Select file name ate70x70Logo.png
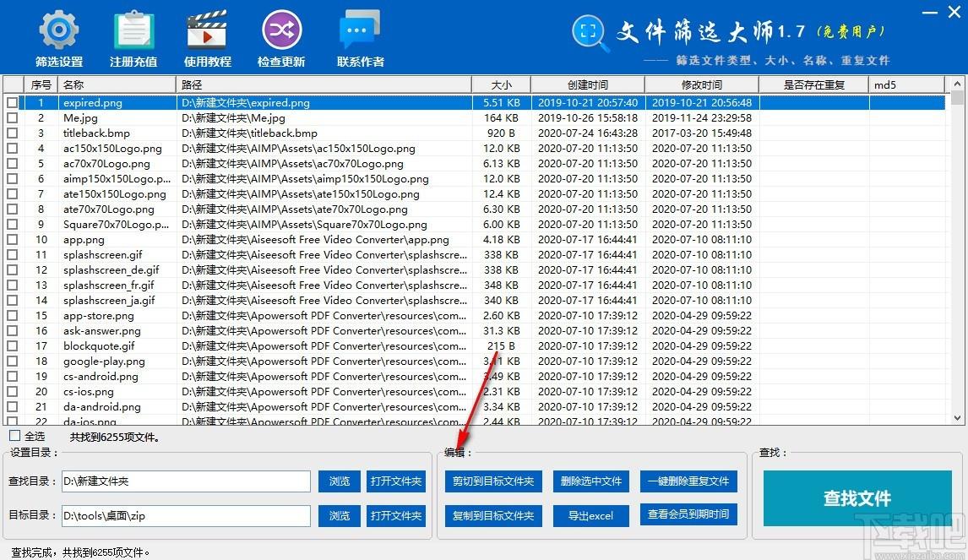This screenshot has height=560, width=968. pyautogui.click(x=109, y=209)
